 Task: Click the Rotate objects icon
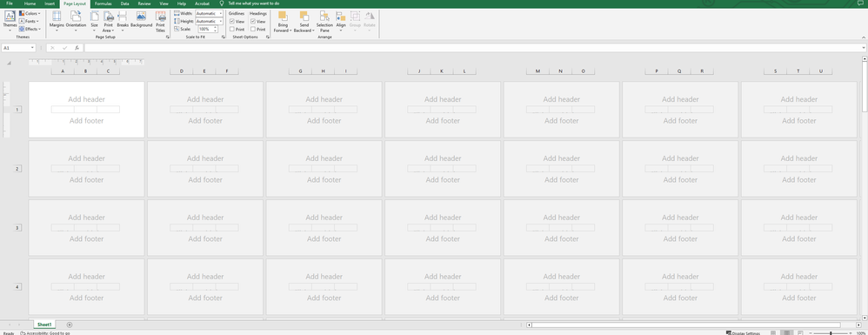point(370,16)
